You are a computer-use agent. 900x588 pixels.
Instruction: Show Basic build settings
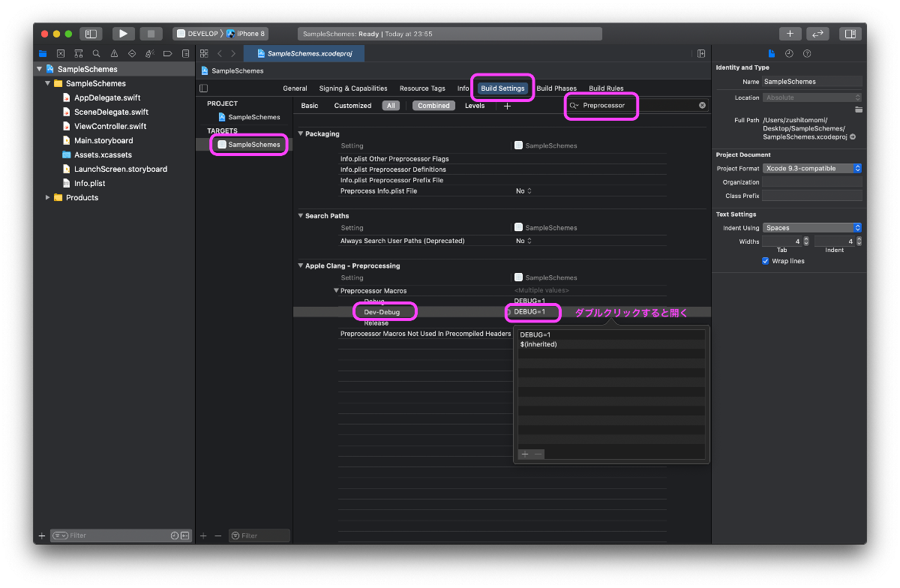[x=310, y=106]
